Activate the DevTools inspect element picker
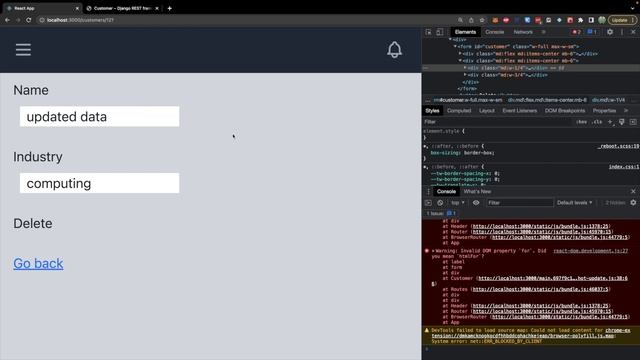Screen dimensions: 640x360 click(x=428, y=32)
